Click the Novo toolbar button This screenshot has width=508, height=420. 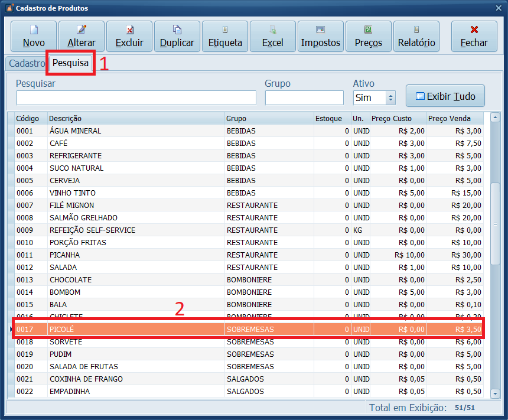34,37
